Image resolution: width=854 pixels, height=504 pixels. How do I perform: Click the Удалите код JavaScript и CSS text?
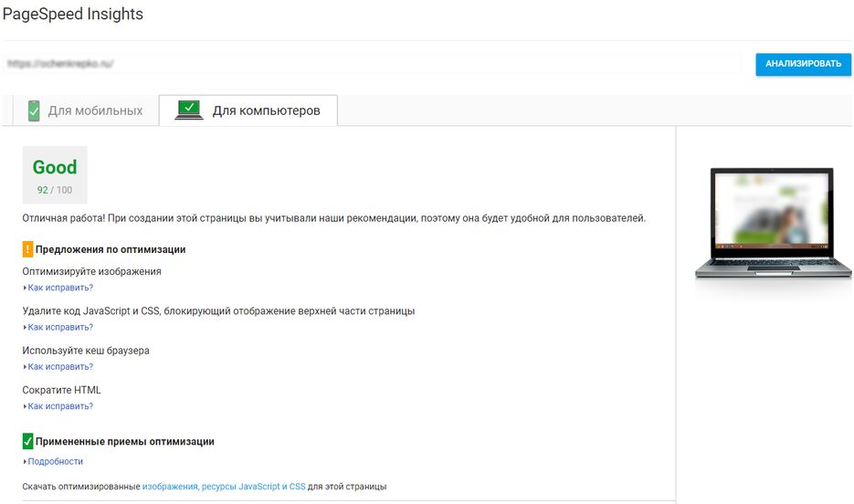(x=218, y=310)
